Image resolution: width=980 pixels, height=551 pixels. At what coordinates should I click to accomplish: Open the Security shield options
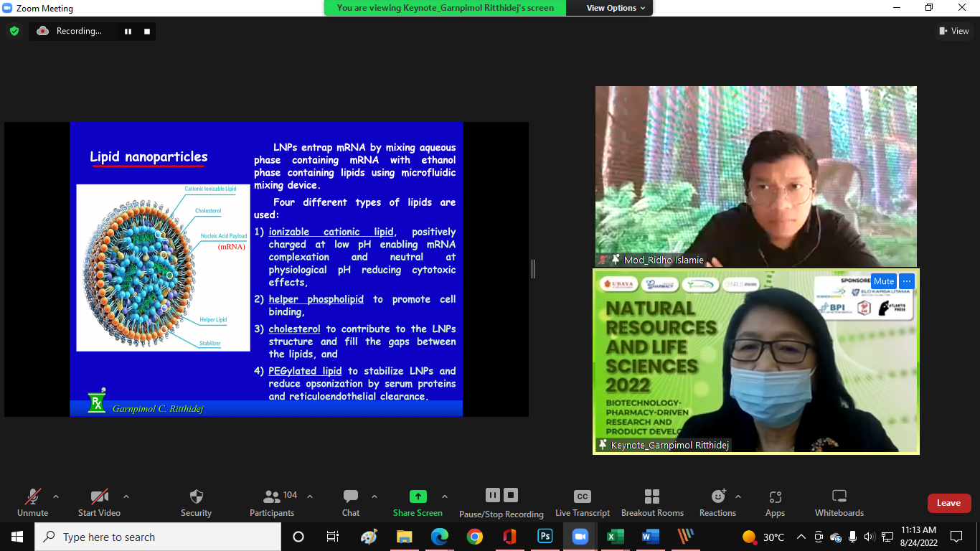(196, 502)
